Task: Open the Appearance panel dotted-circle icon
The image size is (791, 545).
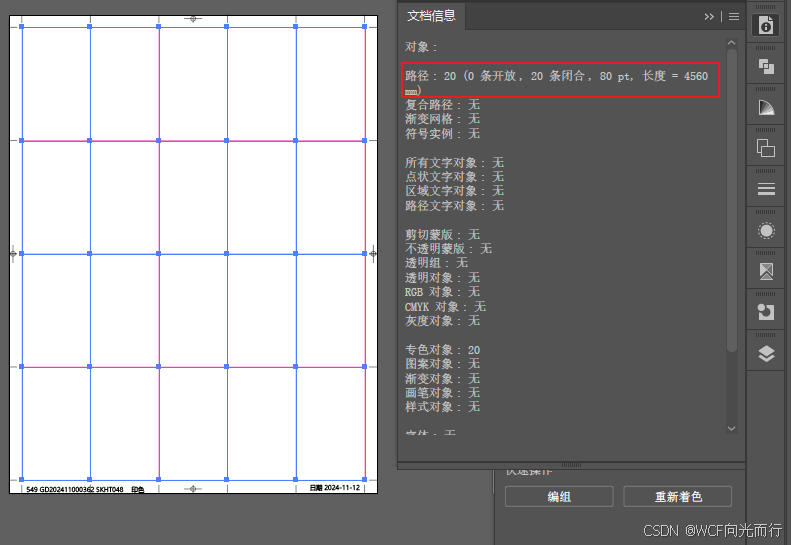Action: point(766,231)
